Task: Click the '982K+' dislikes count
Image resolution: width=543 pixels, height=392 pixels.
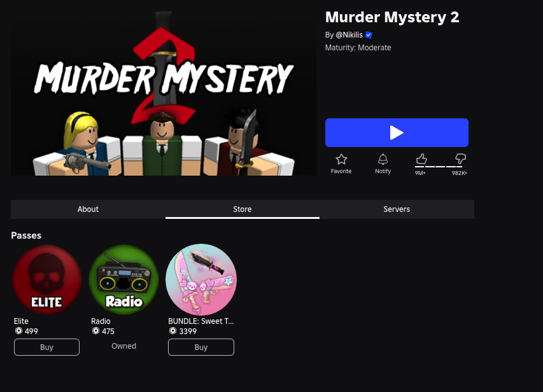Action: point(460,173)
